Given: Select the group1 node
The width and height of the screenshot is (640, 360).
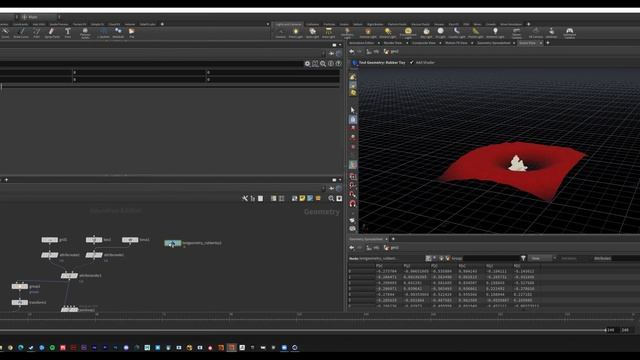Looking at the screenshot, I should pyautogui.click(x=20, y=287).
